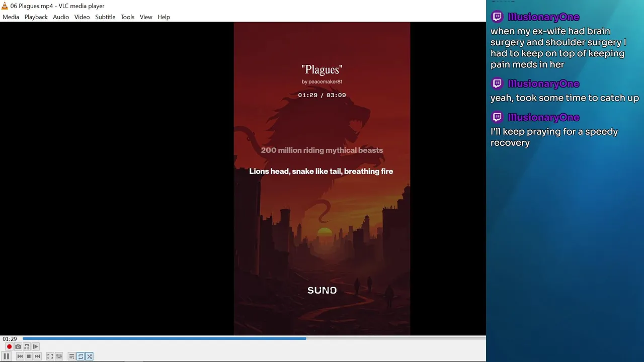Viewport: 644px width, 362px height.
Task: Click IllusionaryOne username above "yeah, took some time"
Action: click(x=543, y=84)
